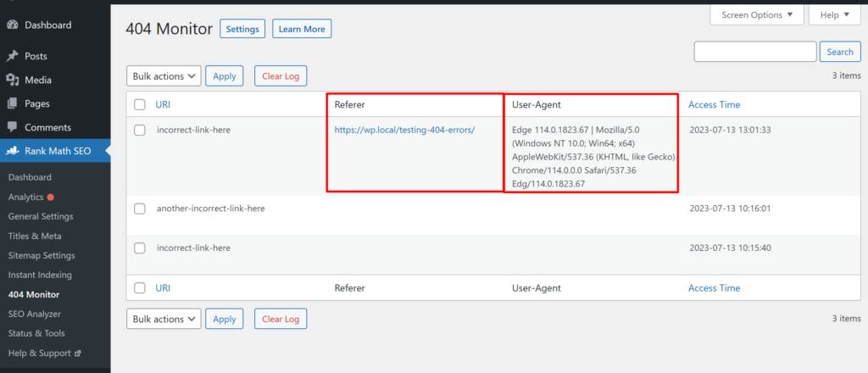Select checkbox for another-incorrect-link-here row

pyautogui.click(x=140, y=209)
